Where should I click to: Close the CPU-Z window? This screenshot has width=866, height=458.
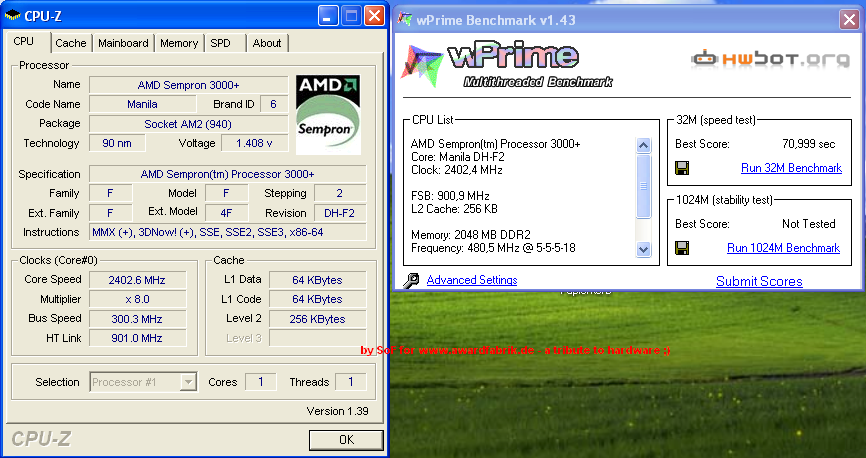pos(374,16)
